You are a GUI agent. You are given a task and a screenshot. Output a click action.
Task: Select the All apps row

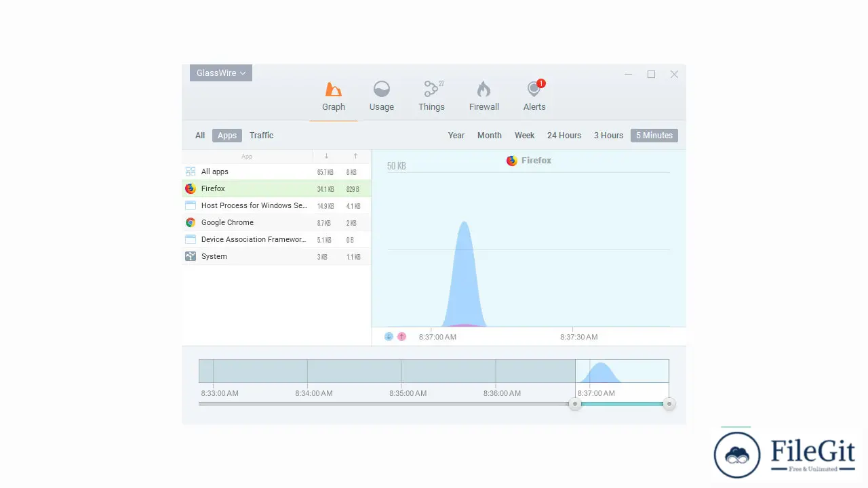click(x=276, y=172)
